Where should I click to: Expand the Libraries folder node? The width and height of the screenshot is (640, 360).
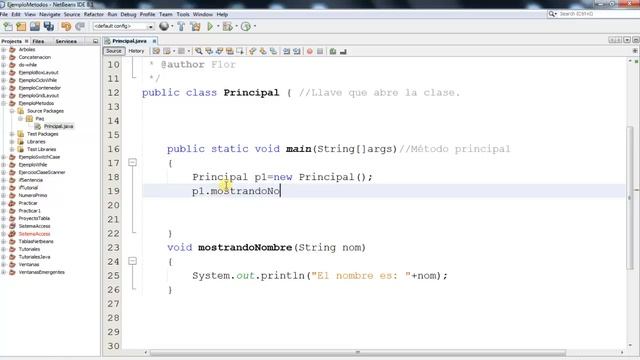click(12, 142)
